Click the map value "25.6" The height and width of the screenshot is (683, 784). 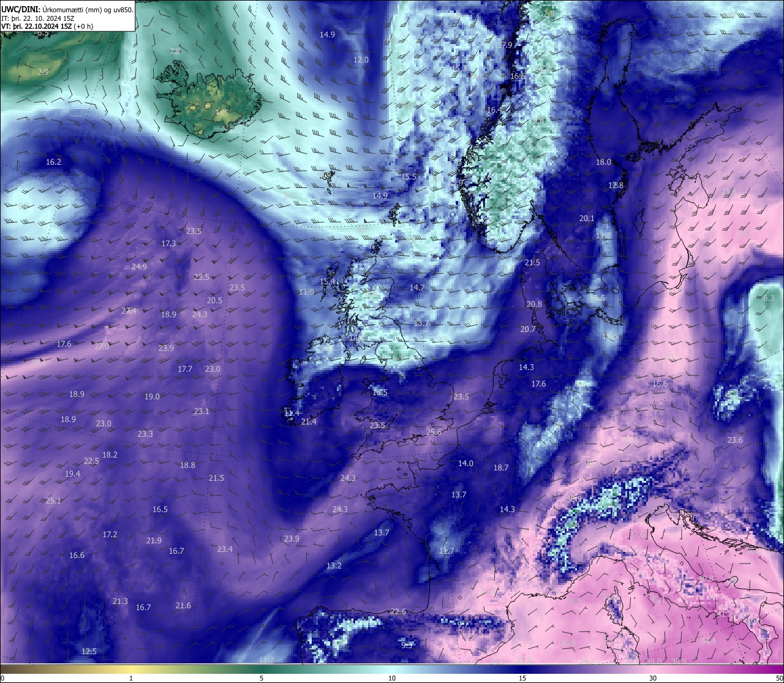(x=434, y=432)
